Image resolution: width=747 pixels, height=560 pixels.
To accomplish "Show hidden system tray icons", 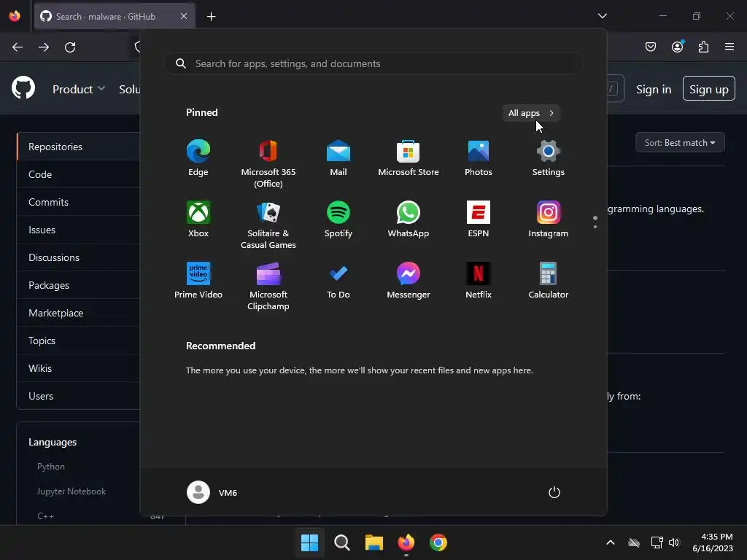I will coord(611,542).
